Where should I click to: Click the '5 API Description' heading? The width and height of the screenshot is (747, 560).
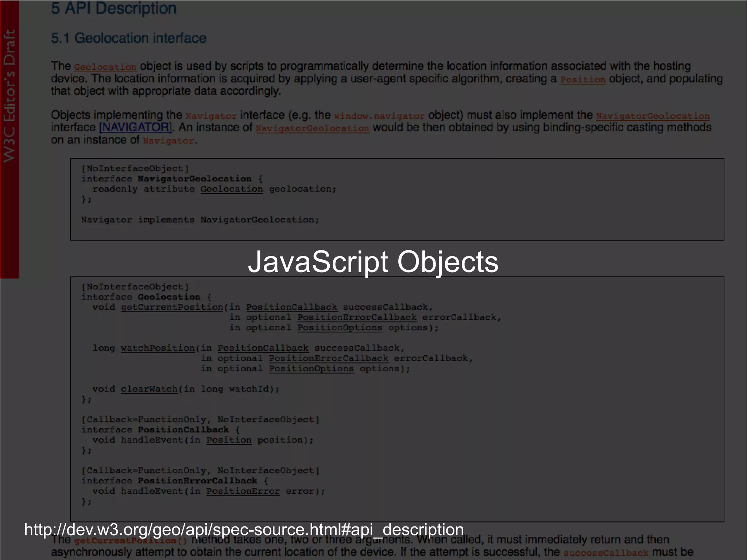coord(114,8)
